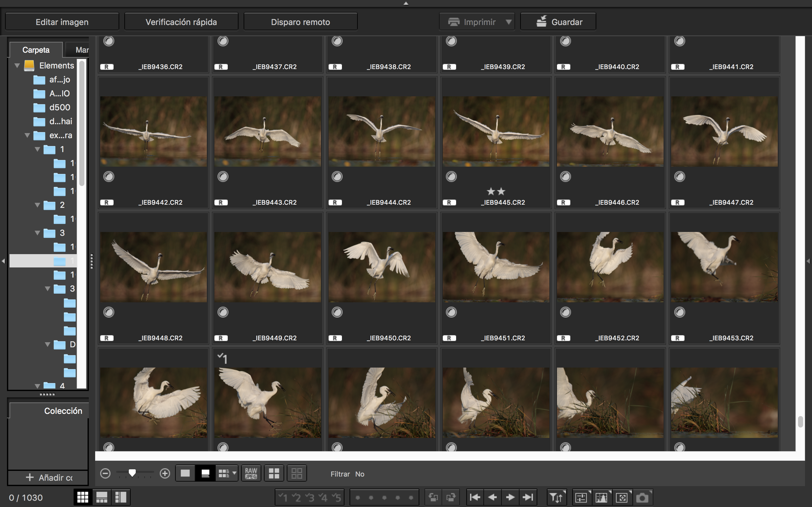Toggle the round marker on _IEB9447.CR2
The height and width of the screenshot is (507, 812).
coord(679,176)
